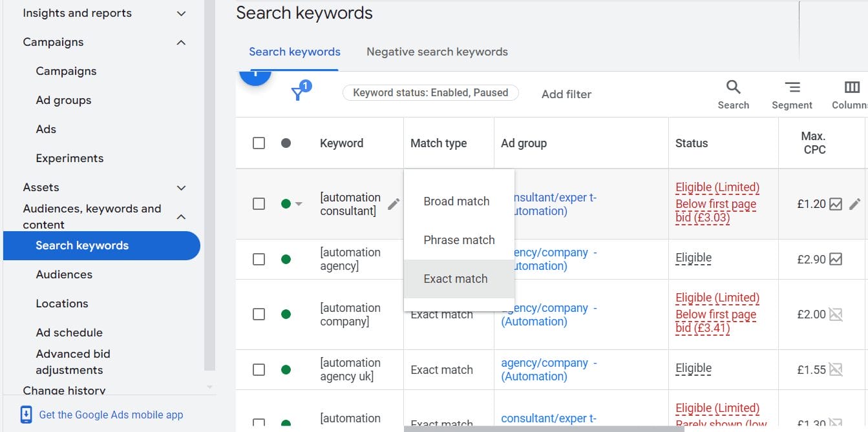Check the automation agency keyword row
Viewport: 868px width, 432px height.
259,259
